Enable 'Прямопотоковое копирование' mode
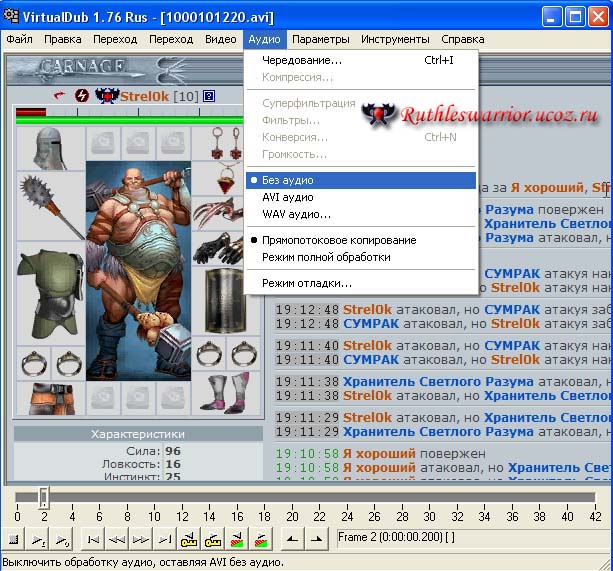Screen dimensions: 613x571 [x=361, y=240]
